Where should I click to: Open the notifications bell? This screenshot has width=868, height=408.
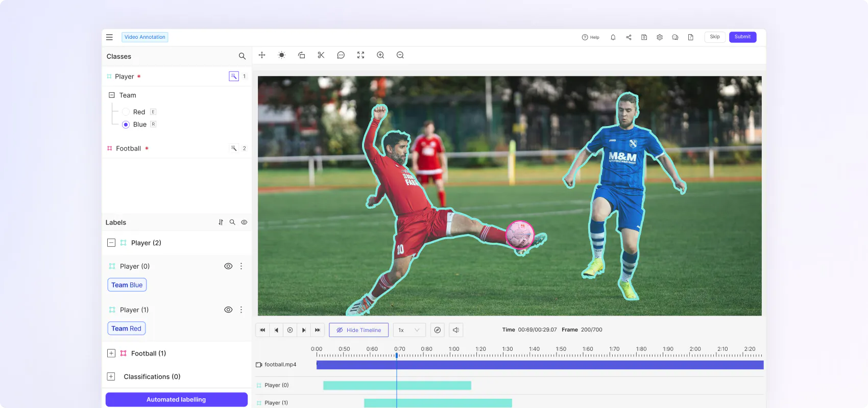click(x=613, y=37)
